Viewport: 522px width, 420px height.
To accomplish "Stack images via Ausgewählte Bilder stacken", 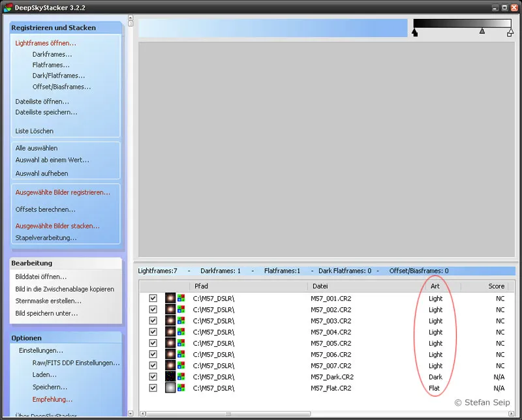I will tap(57, 226).
